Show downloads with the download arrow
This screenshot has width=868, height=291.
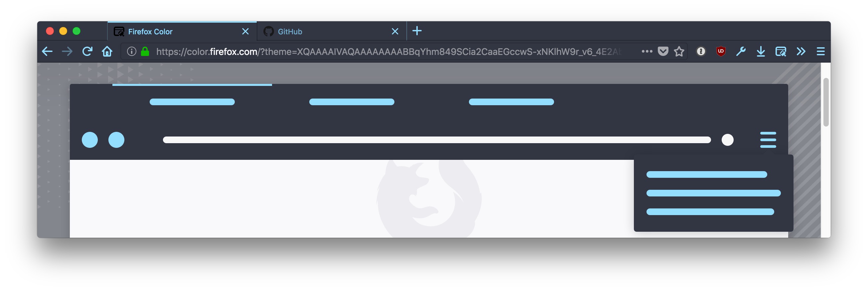tap(761, 51)
